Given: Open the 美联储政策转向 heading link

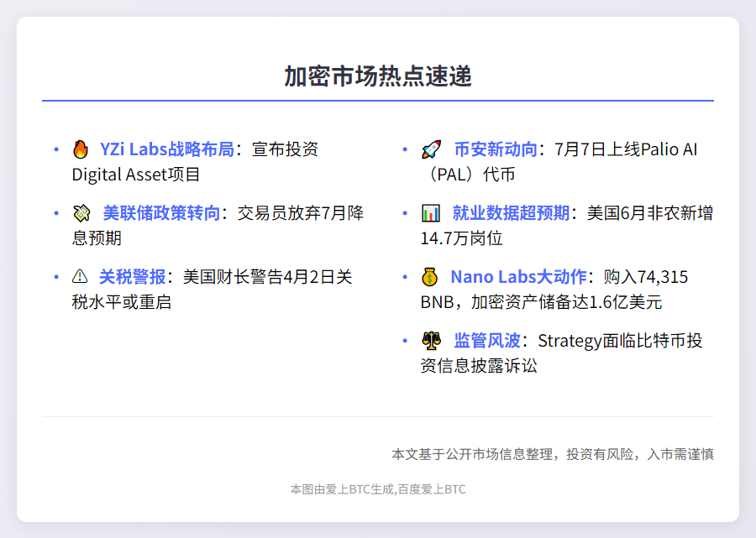Looking at the screenshot, I should click(161, 213).
